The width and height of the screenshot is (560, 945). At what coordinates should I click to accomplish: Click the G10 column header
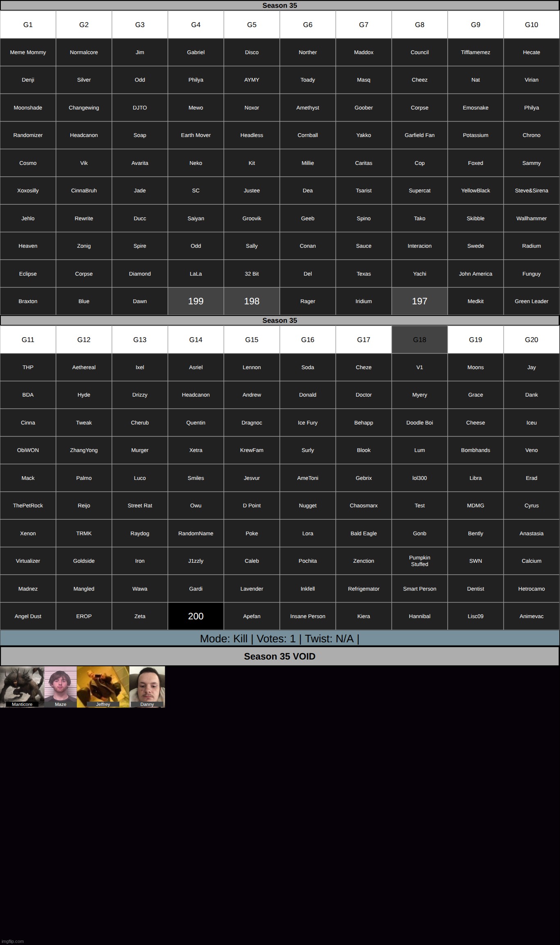click(531, 25)
